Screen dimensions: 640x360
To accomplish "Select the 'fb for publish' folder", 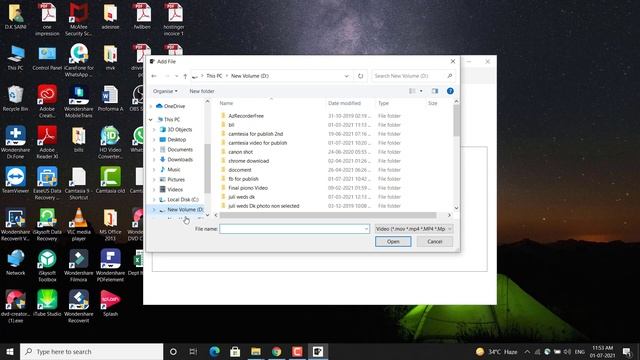I will click(243, 179).
